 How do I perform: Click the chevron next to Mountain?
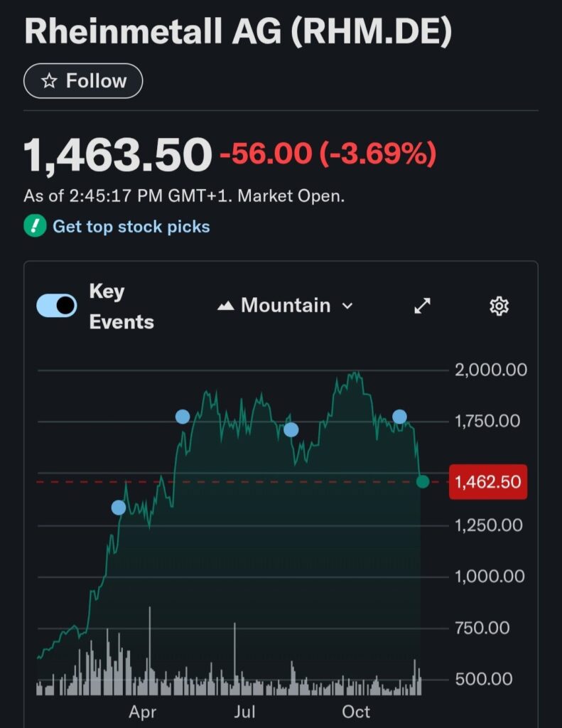(x=347, y=306)
